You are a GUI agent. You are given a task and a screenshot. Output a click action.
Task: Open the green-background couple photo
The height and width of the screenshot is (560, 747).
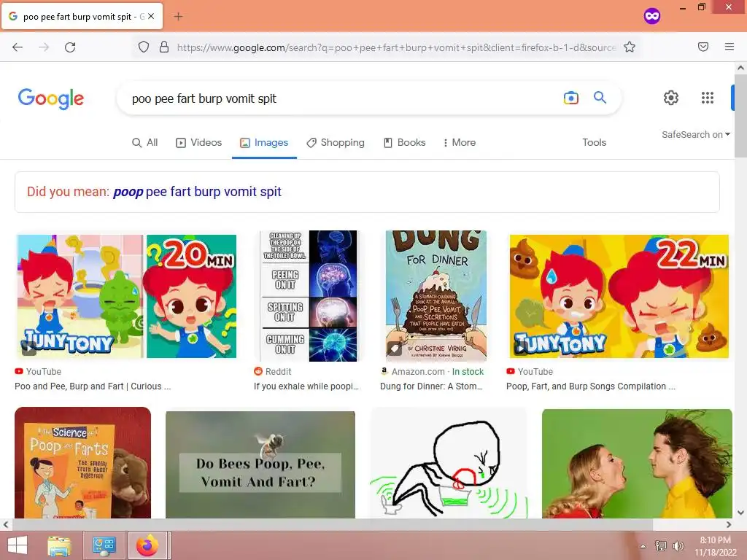click(637, 464)
